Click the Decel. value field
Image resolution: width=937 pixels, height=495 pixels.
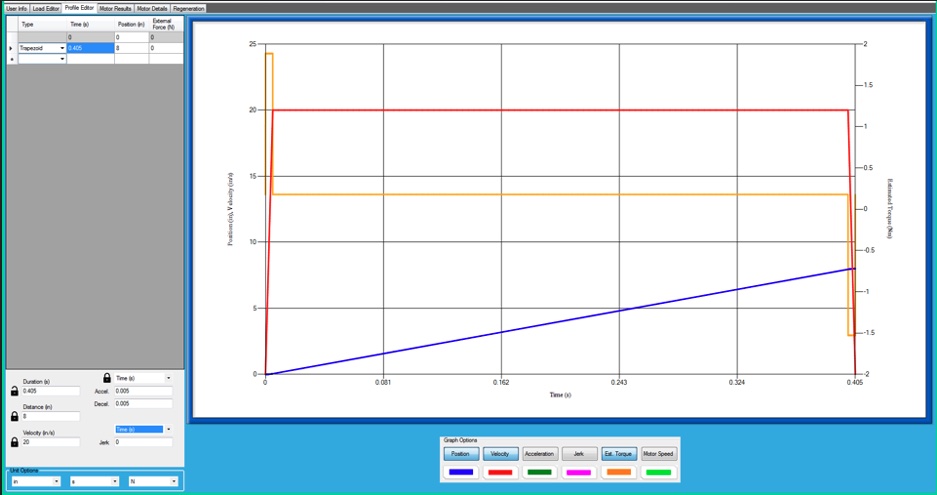coord(143,404)
